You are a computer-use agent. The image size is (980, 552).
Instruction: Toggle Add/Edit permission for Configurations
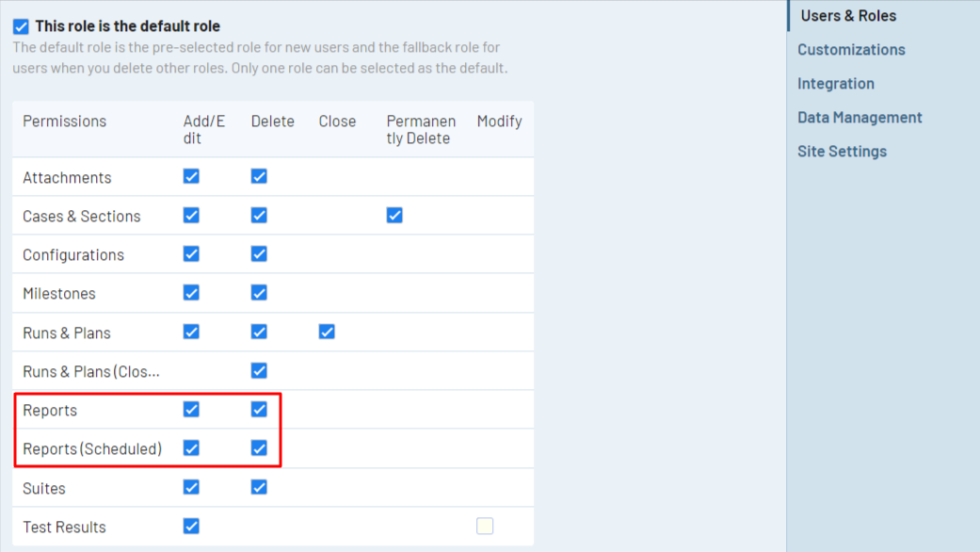point(191,253)
